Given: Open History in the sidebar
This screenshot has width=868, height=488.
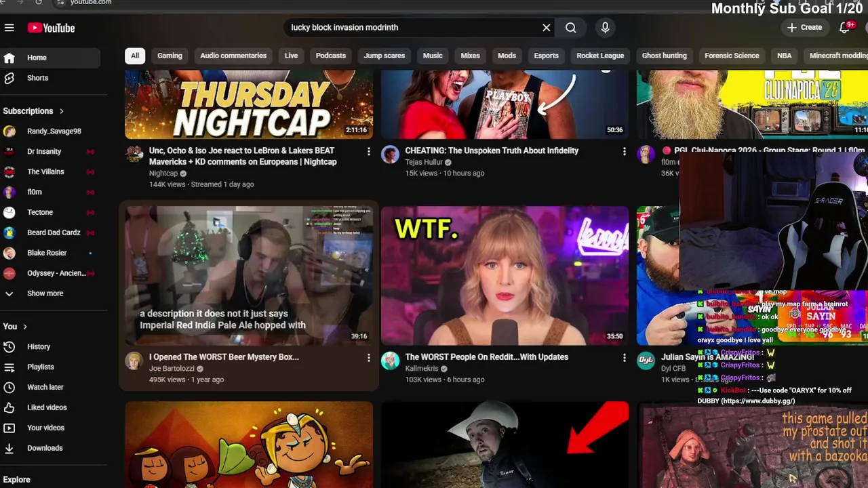Looking at the screenshot, I should coord(50,346).
